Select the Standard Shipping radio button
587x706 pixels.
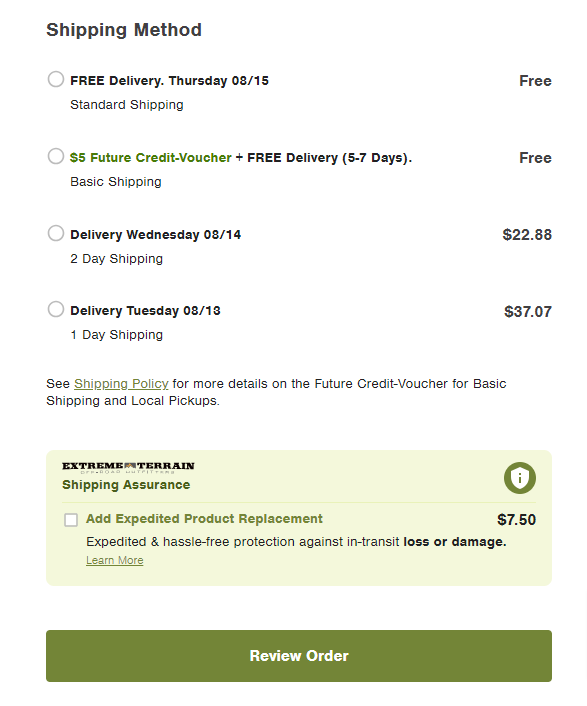click(x=56, y=79)
